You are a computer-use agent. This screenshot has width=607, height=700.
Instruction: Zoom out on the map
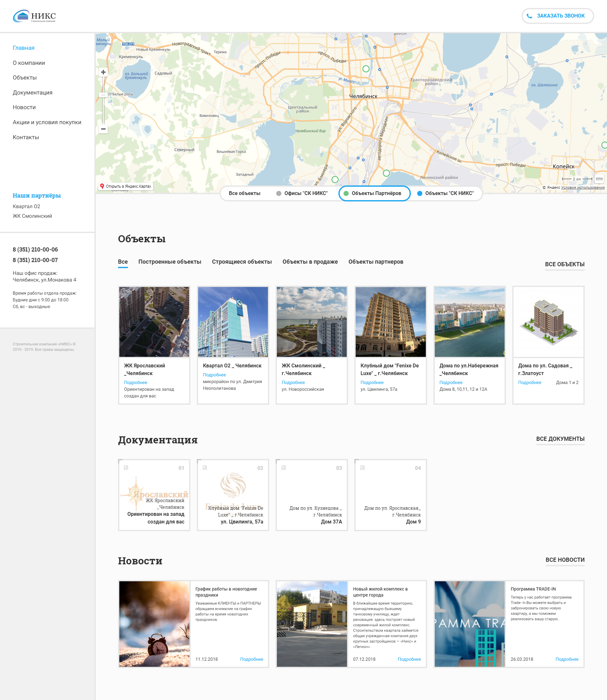(103, 129)
